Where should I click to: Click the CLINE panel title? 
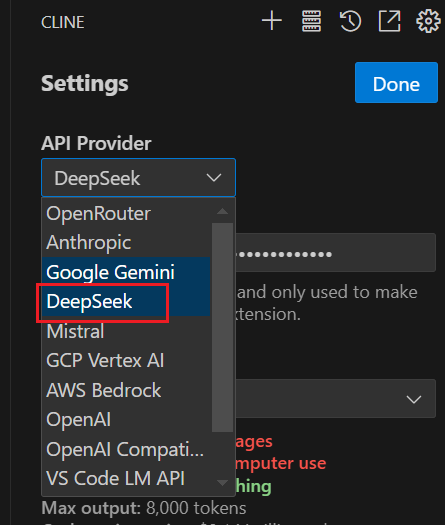pyautogui.click(x=63, y=22)
